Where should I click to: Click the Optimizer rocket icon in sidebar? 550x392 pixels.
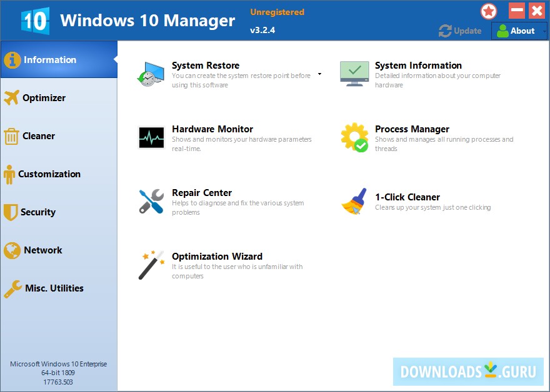pos(14,97)
